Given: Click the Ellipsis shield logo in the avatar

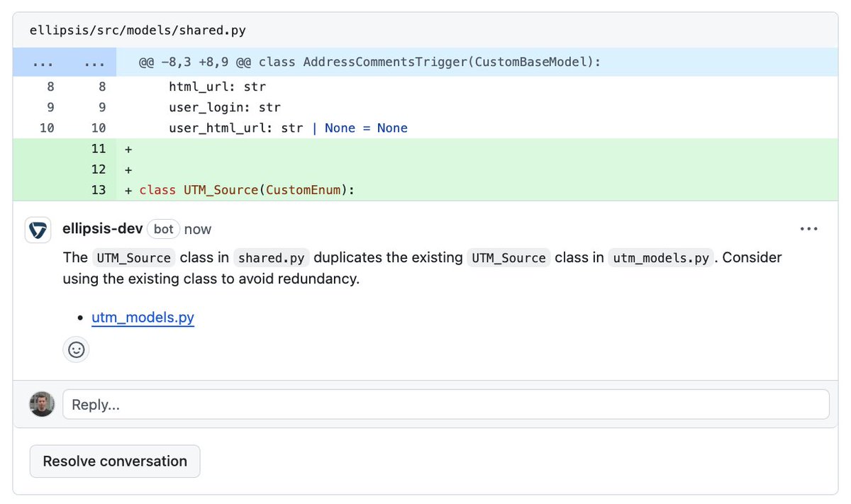Looking at the screenshot, I should tap(38, 230).
